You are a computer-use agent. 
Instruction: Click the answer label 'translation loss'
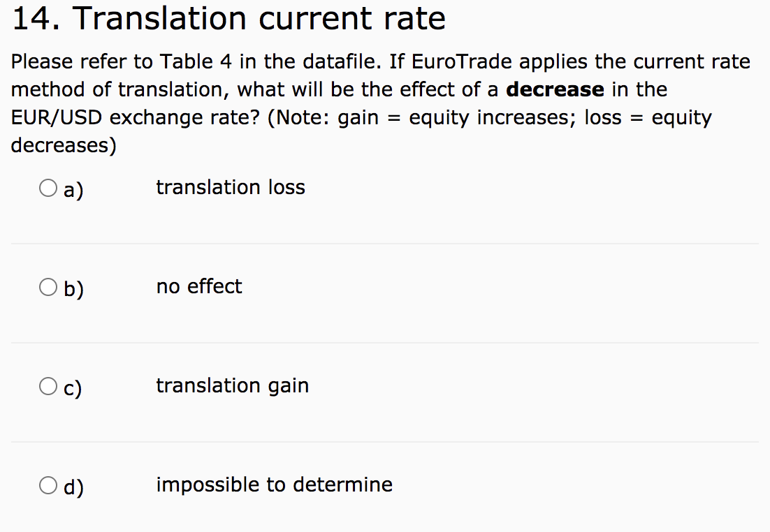pyautogui.click(x=231, y=187)
